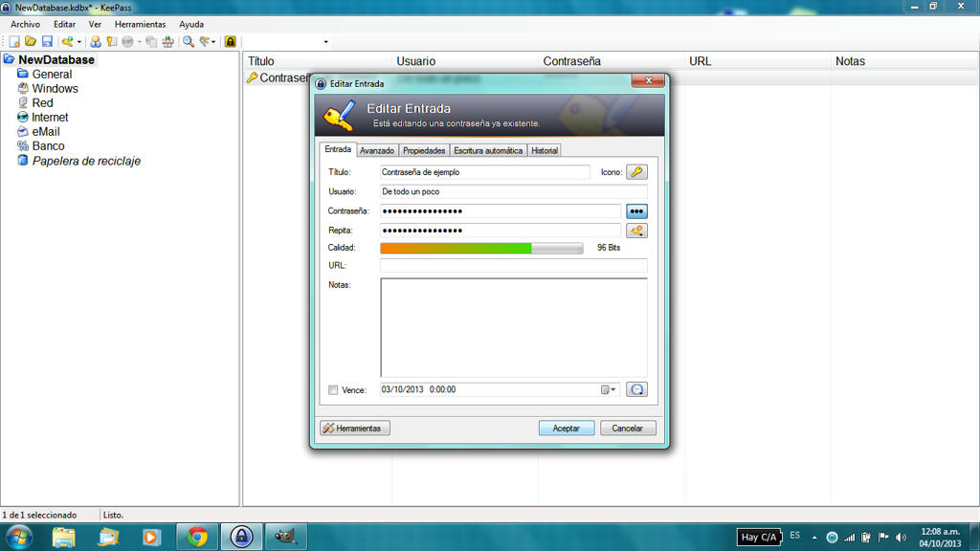980x551 pixels.
Task: Switch to the Historial tab
Action: (545, 150)
